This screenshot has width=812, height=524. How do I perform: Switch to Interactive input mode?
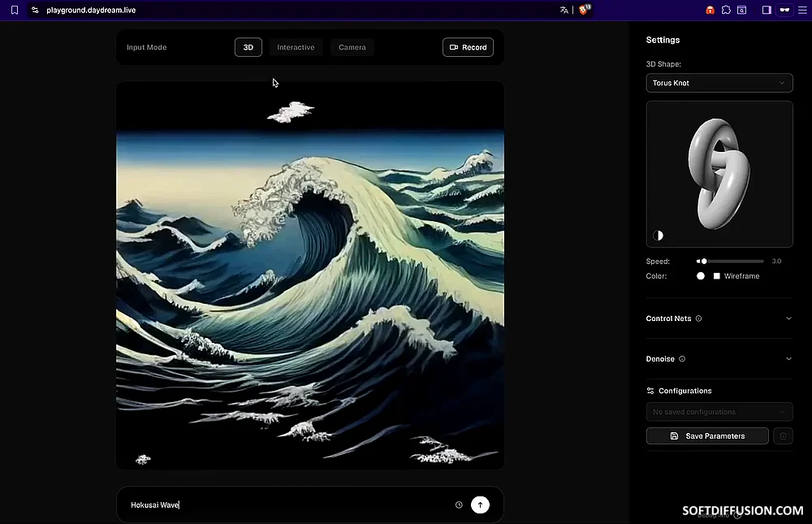(296, 47)
